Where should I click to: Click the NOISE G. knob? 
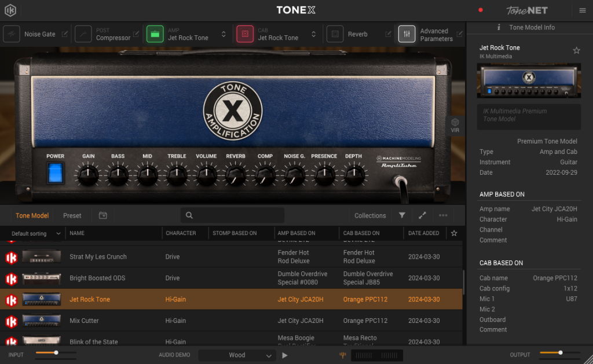pyautogui.click(x=295, y=175)
